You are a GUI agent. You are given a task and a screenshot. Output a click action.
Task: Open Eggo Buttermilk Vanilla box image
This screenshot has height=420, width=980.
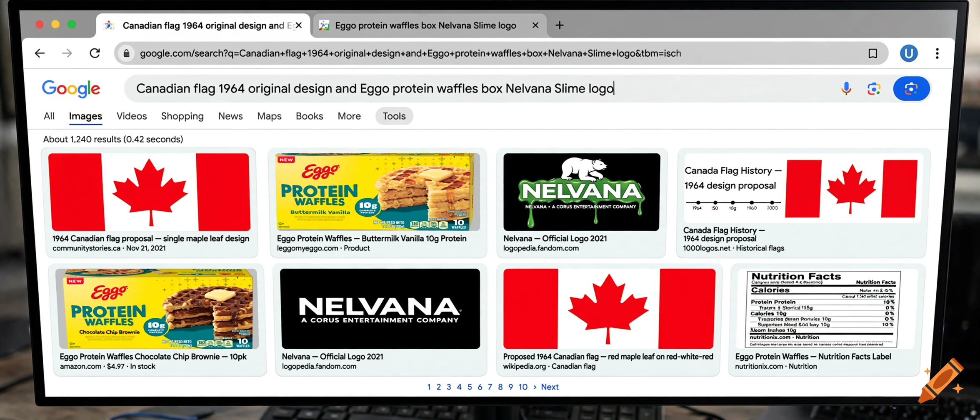[378, 192]
